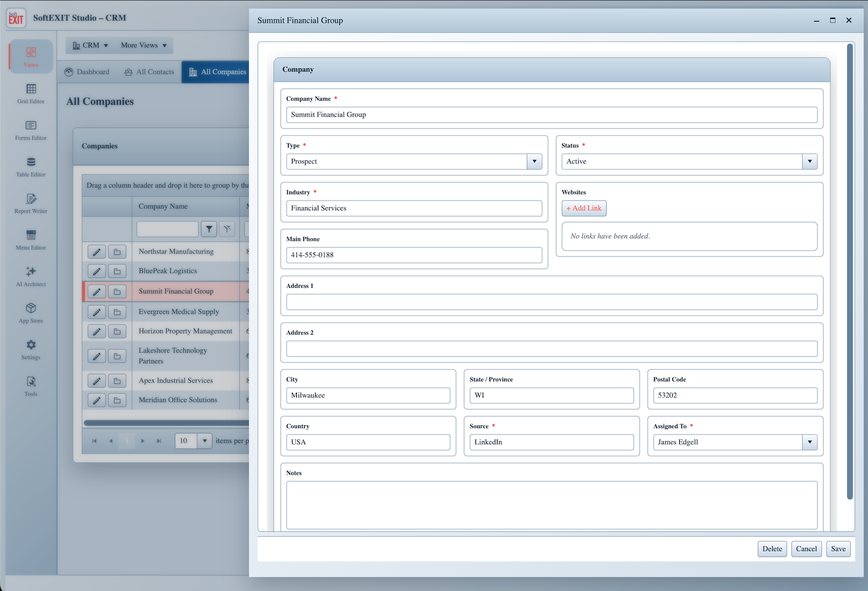Open the More Views menu

coord(144,45)
